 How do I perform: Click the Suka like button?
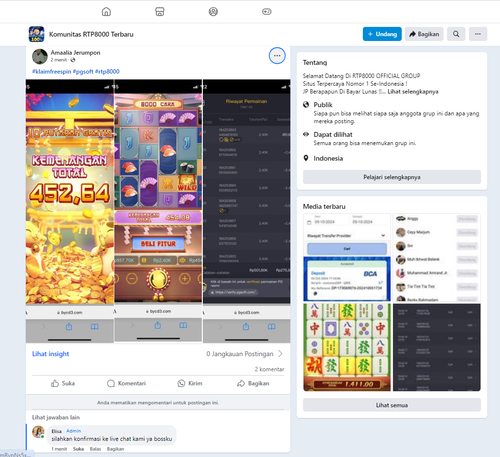pos(63,383)
